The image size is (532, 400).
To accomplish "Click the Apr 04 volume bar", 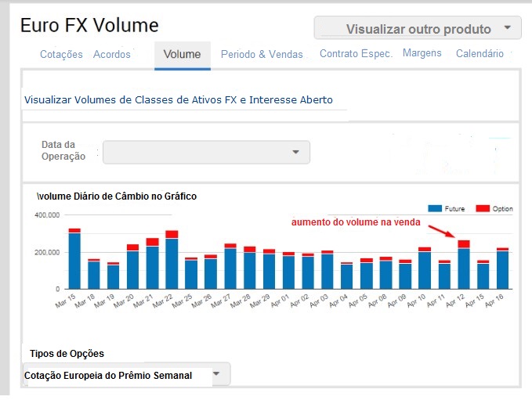I will [x=347, y=276].
